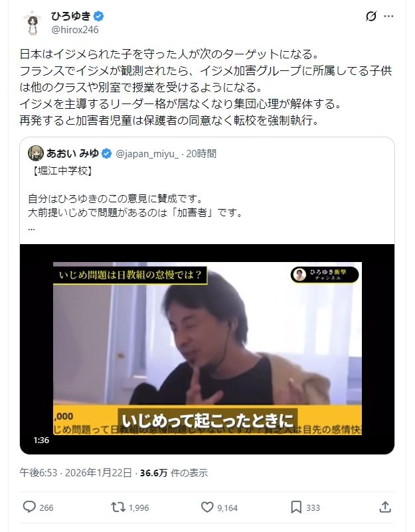The height and width of the screenshot is (532, 415).
Task: Click the reply speech bubble icon
Action: pyautogui.click(x=29, y=507)
